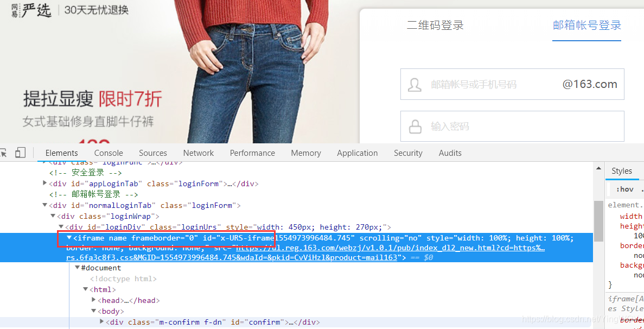This screenshot has width=644, height=329.
Task: Collapse the loginWrap div node
Action: (x=53, y=216)
